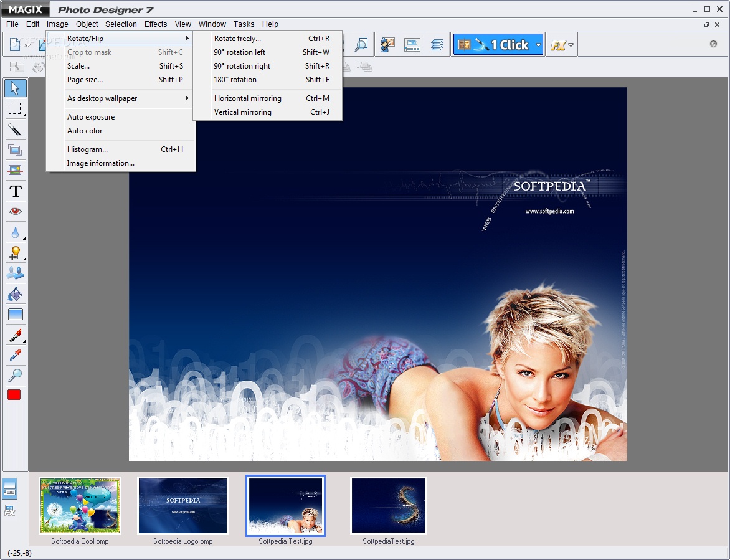Open the File menu
Viewport: 730px width, 560px height.
(x=12, y=24)
